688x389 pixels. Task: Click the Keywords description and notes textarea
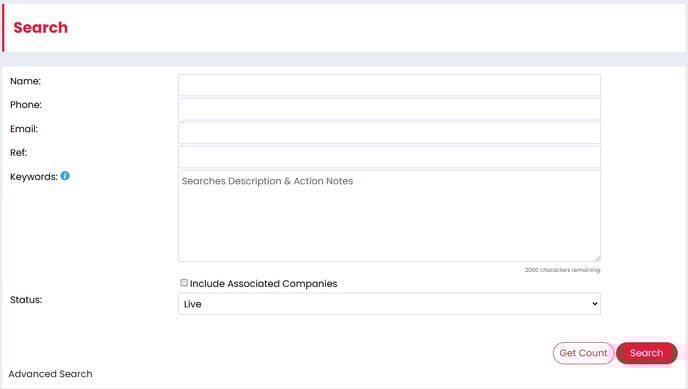[389, 216]
